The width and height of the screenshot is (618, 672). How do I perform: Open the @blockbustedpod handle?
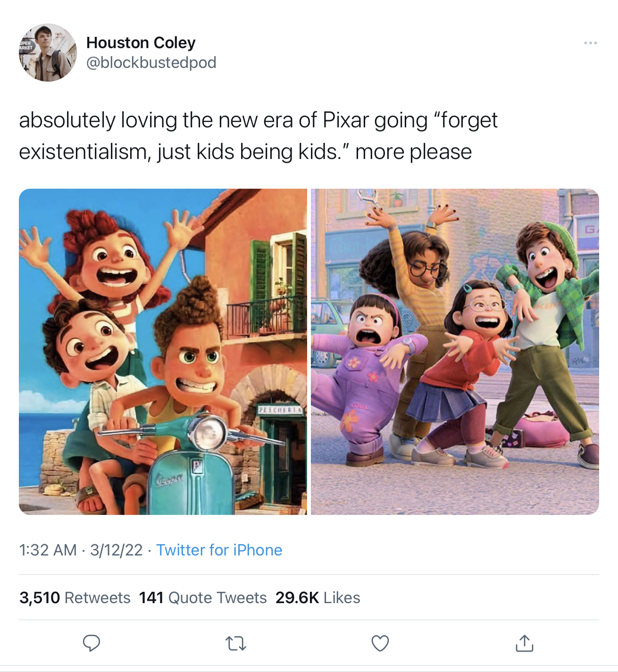[151, 62]
